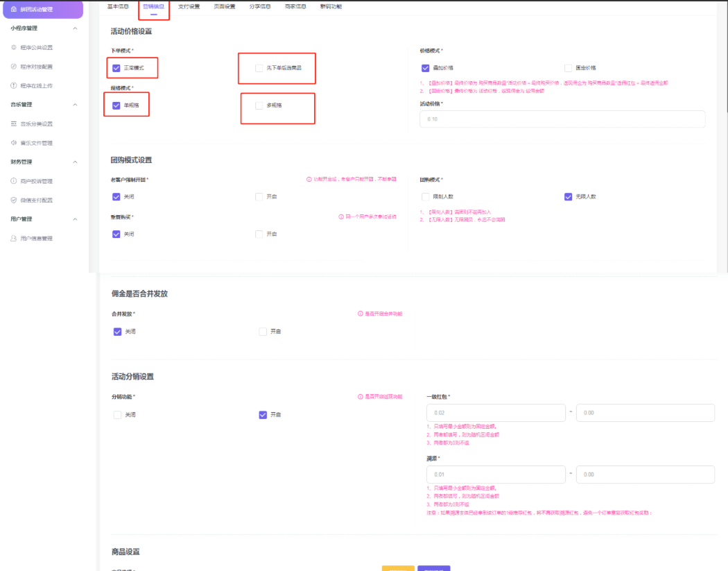Enable 限制人数 under 团购模式
Screen dimensions: 728x571
tap(425, 196)
